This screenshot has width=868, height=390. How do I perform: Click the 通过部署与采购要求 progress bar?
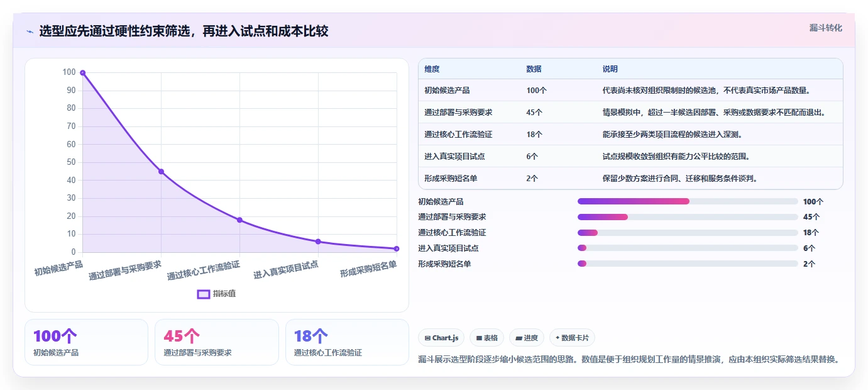pyautogui.click(x=688, y=217)
